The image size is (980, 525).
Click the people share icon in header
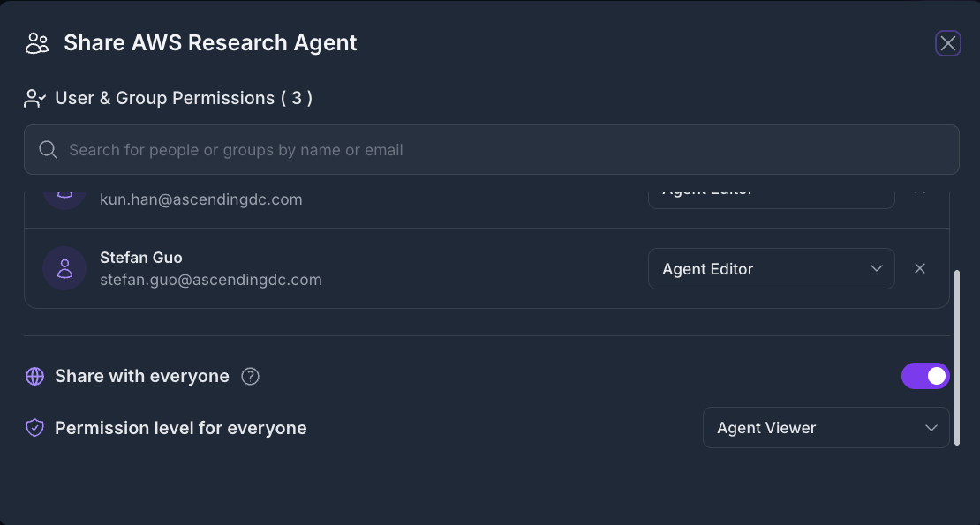[x=37, y=43]
